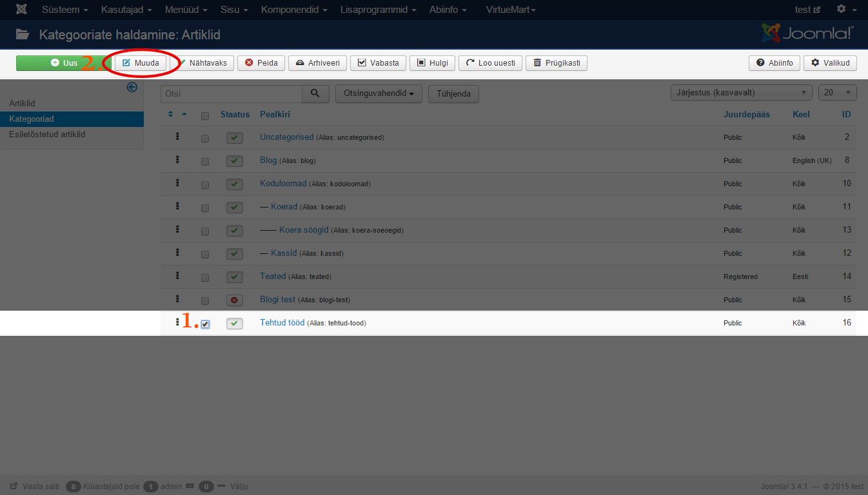The height and width of the screenshot is (495, 868).
Task: Check the Blog row checkbox
Action: (x=205, y=162)
